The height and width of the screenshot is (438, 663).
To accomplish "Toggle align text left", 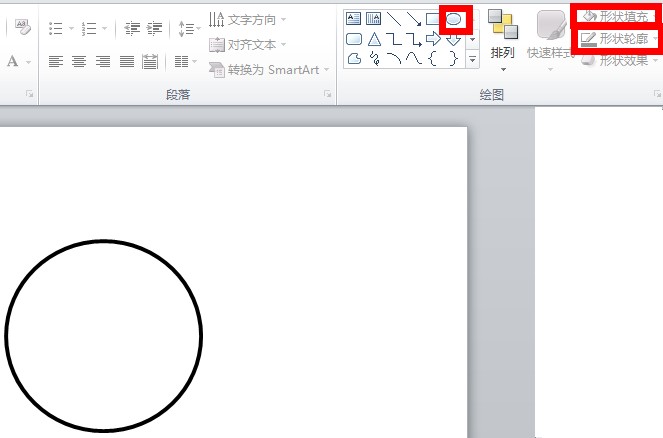I will tap(55, 61).
